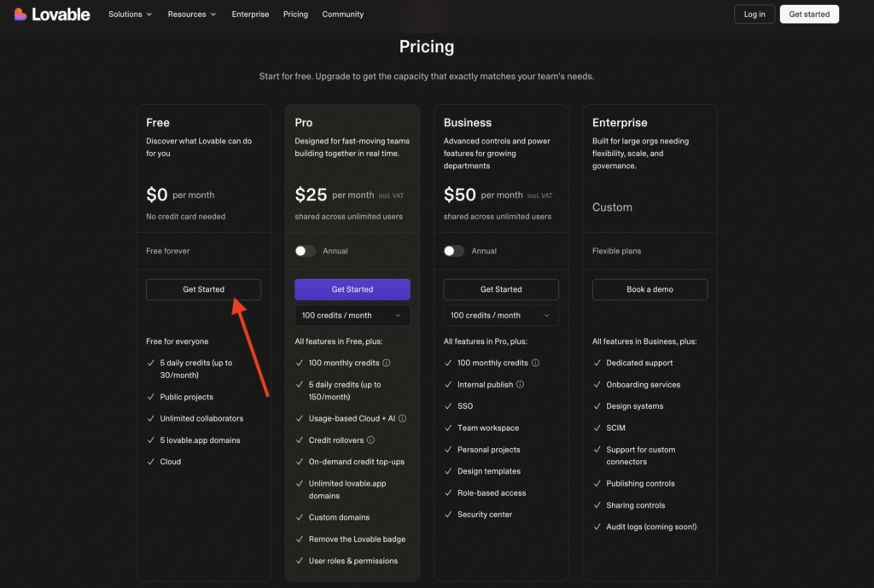Click the Pricing page heading

[x=427, y=47]
